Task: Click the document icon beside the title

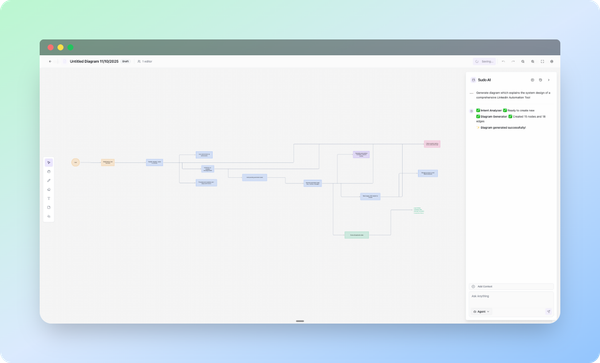Action: pos(64,61)
